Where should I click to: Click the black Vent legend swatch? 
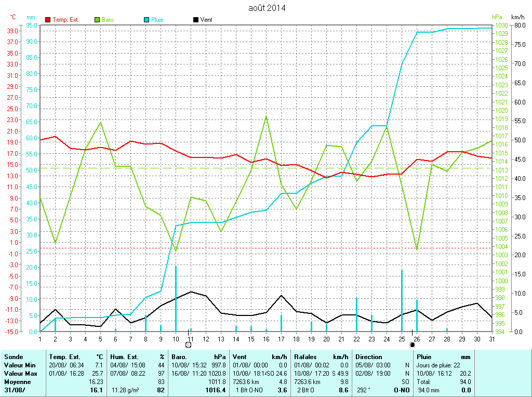pos(196,20)
